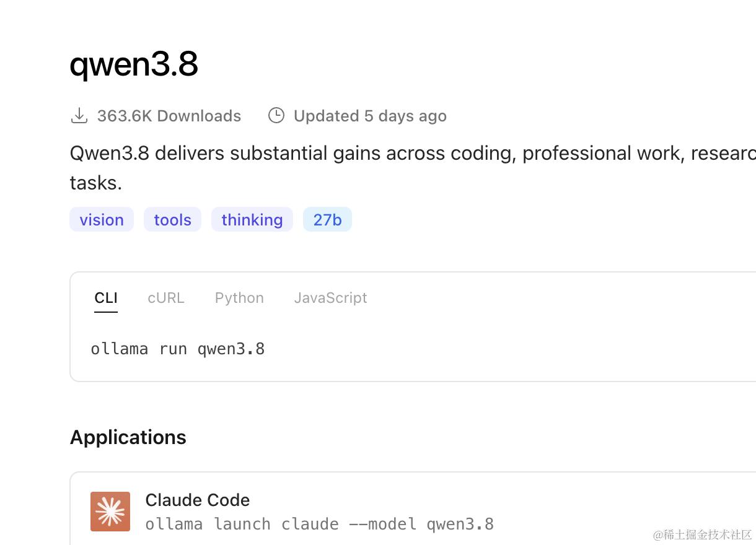
Task: Switch to the Python tab
Action: [x=239, y=298]
